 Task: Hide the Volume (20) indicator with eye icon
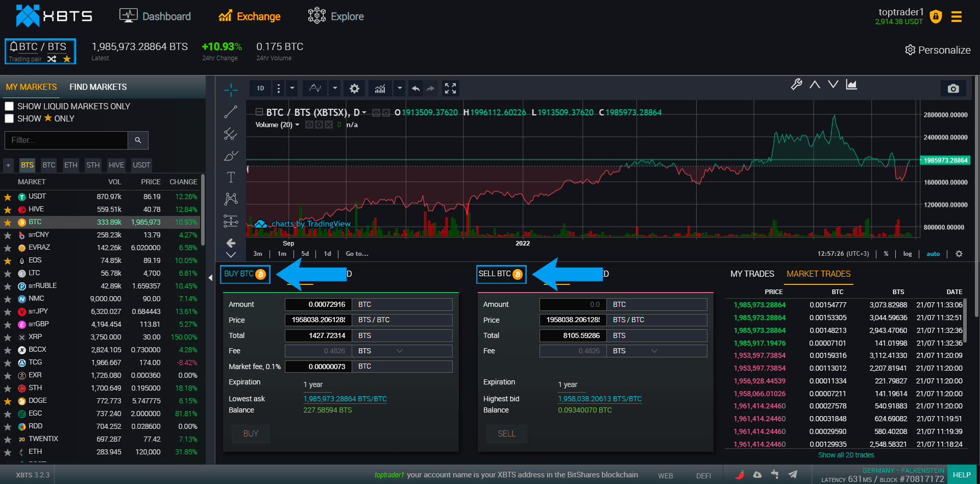(x=309, y=125)
